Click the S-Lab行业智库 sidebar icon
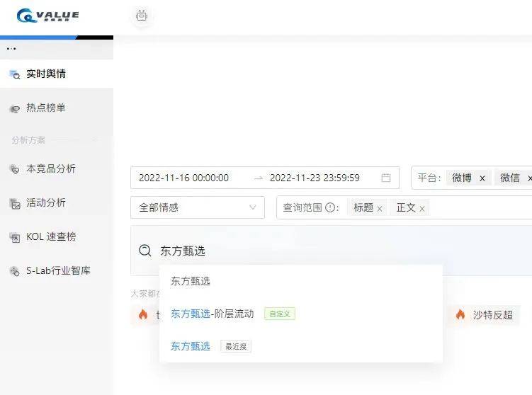Viewport: 532px width, 395px height. [x=15, y=271]
